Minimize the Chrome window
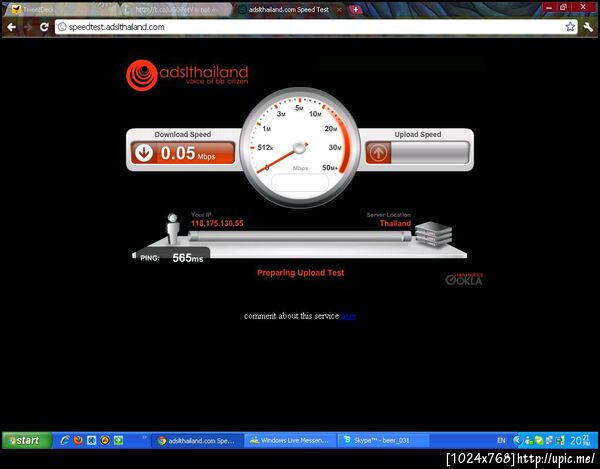This screenshot has width=600, height=469. tap(549, 7)
